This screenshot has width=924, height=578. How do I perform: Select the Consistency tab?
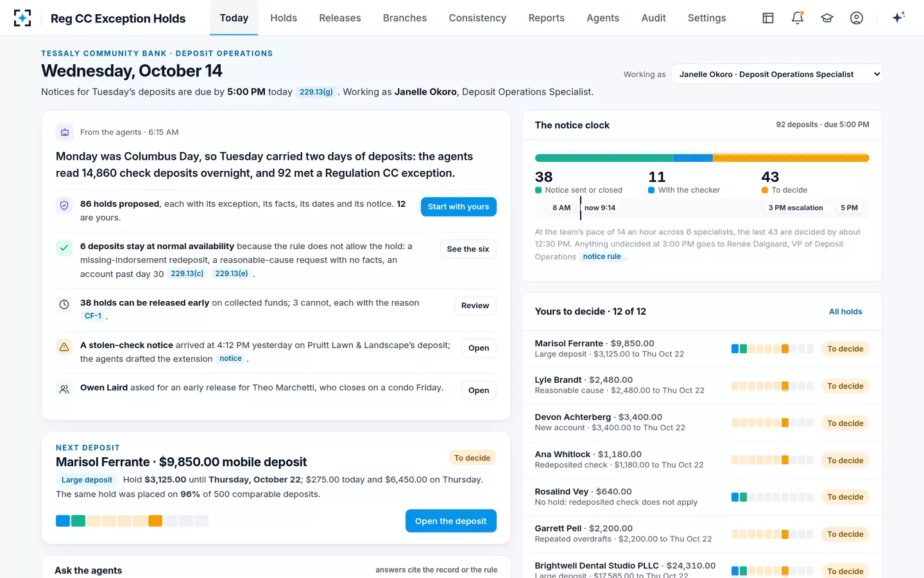(477, 18)
